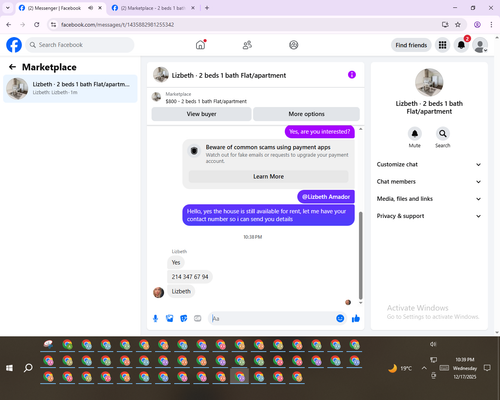Choose a GIF icon in composer
500x400 pixels.
198,319
